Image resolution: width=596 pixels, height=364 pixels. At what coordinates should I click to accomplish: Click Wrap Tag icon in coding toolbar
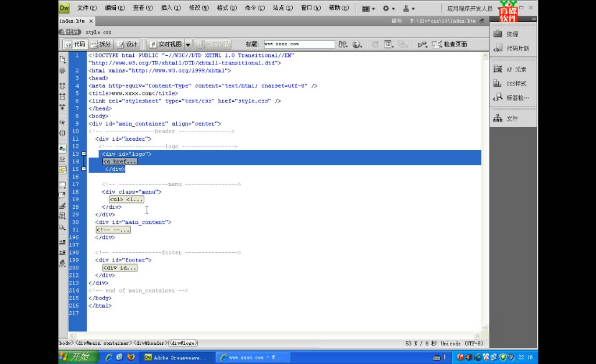tap(63, 206)
